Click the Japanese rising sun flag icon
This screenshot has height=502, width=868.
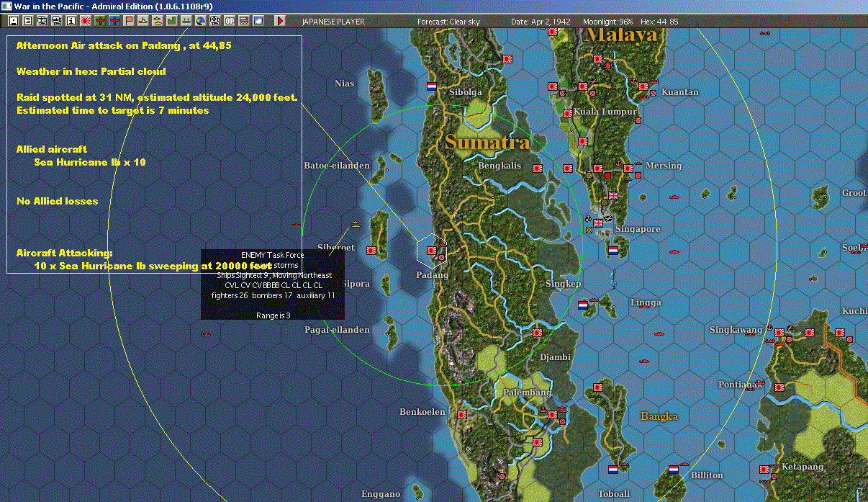86,21
